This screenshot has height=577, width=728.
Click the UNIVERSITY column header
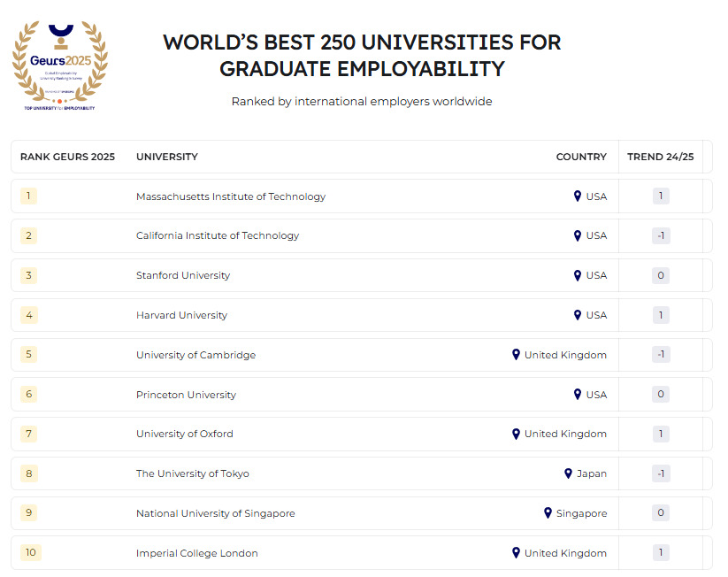coord(167,157)
